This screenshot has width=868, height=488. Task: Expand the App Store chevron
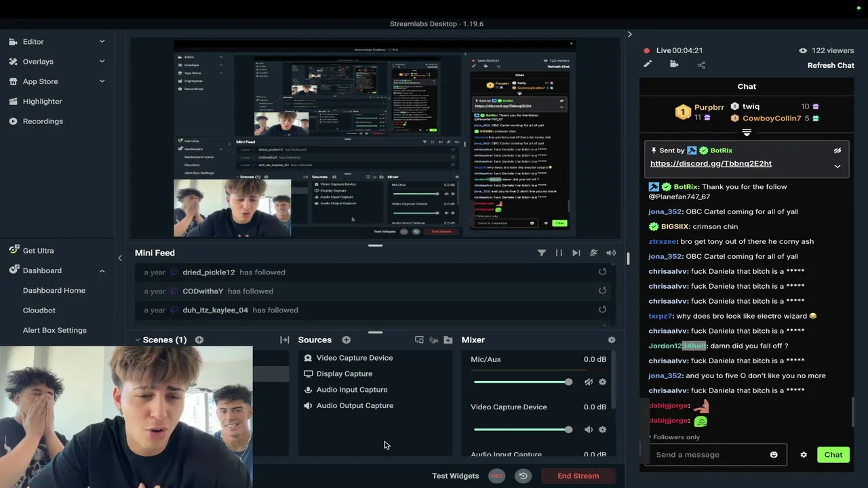coord(102,81)
